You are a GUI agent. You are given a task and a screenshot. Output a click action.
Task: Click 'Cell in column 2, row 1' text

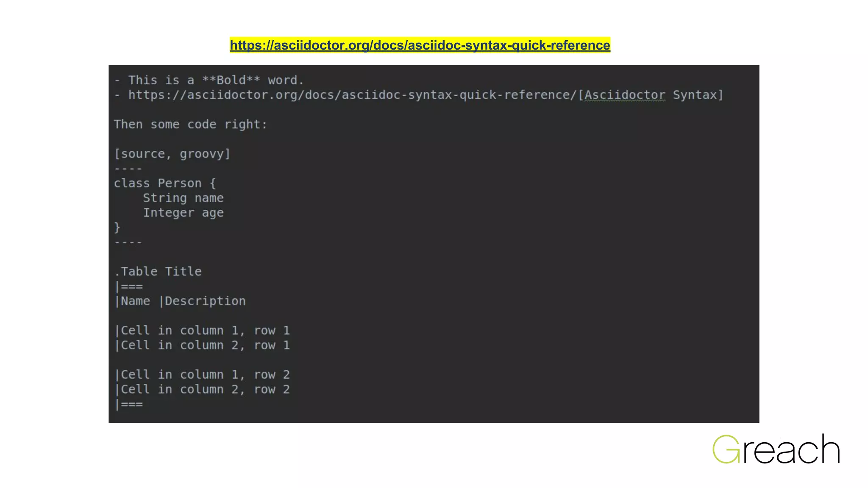205,345
